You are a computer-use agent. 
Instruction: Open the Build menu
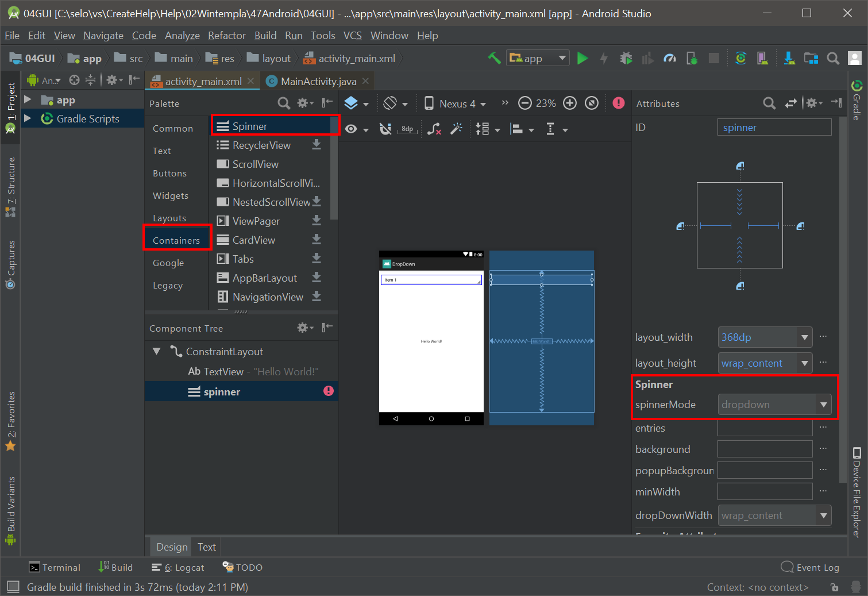[265, 35]
